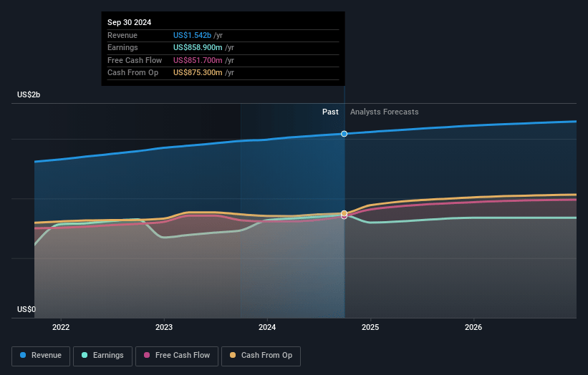The image size is (588, 375).
Task: Click the Analysts Forecasts label
Action: tap(385, 112)
